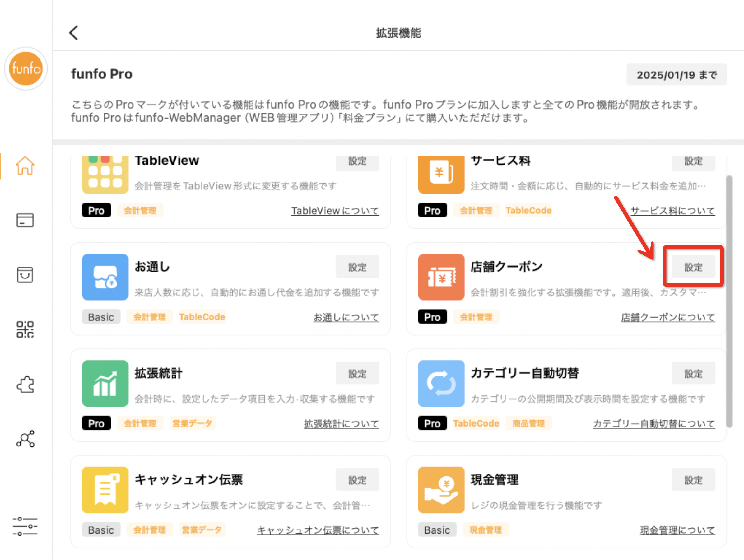Viewport: 744px width, 560px height.
Task: Open 設定 for 店舗クーポン
Action: 693,267
